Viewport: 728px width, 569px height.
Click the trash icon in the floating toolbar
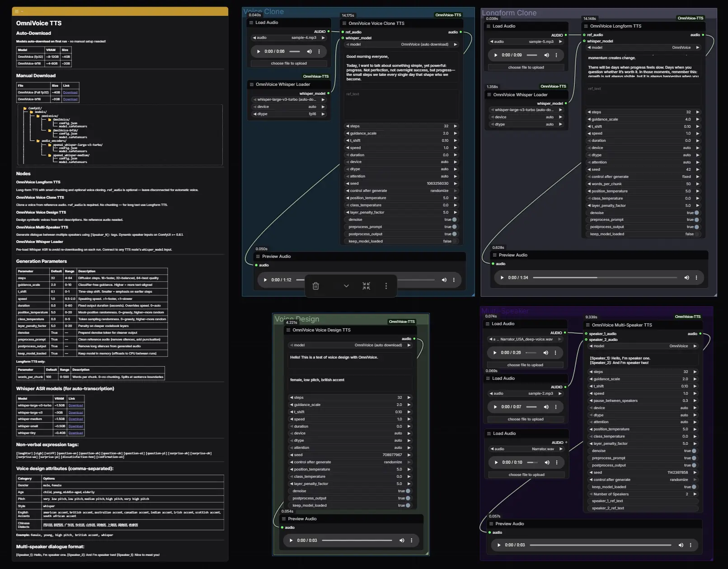coord(316,286)
